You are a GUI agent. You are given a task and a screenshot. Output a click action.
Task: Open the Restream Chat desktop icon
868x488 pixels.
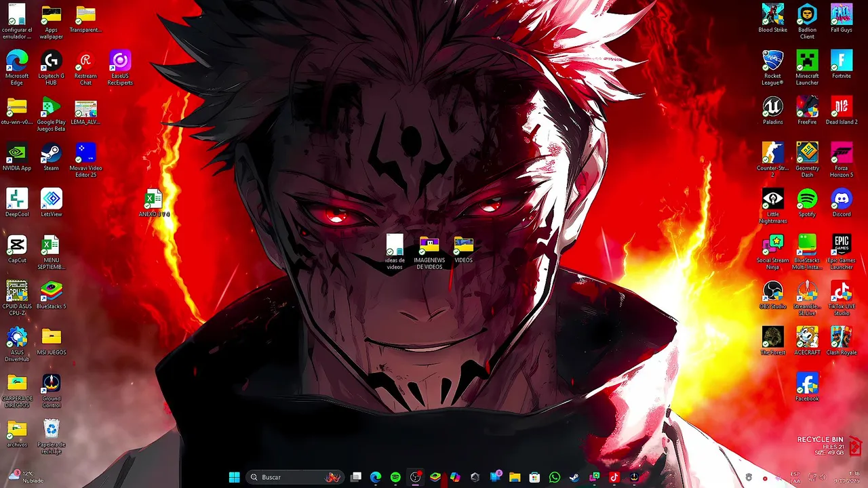tap(85, 68)
